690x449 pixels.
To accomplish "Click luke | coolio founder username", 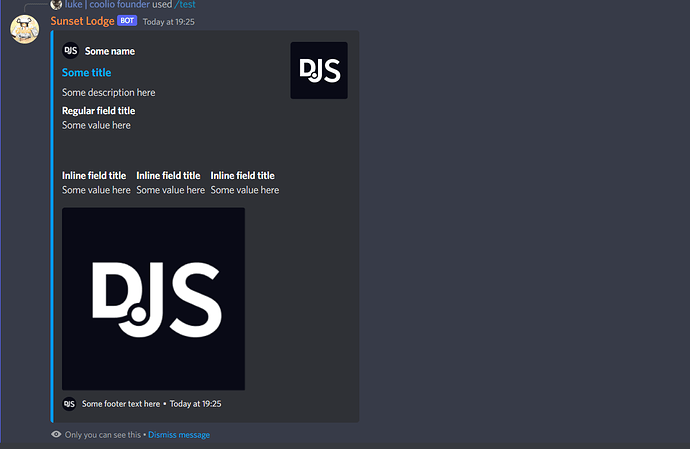I will (x=107, y=4).
